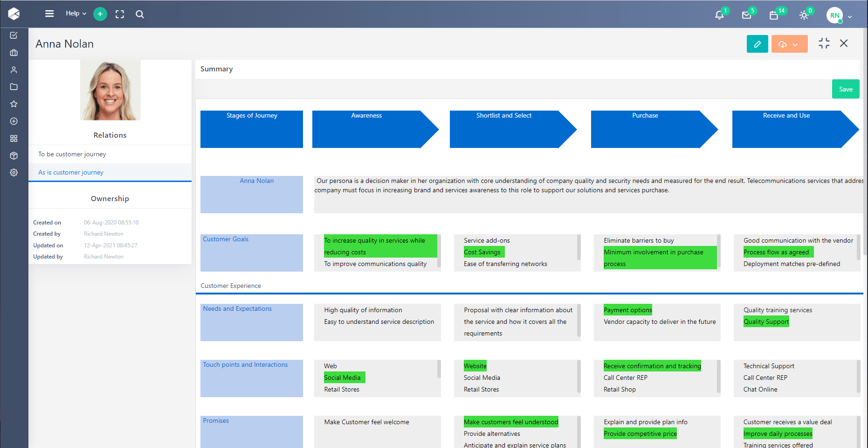This screenshot has height=448, width=868.
Task: Open the calendar icon with badge 14
Action: coord(774,15)
